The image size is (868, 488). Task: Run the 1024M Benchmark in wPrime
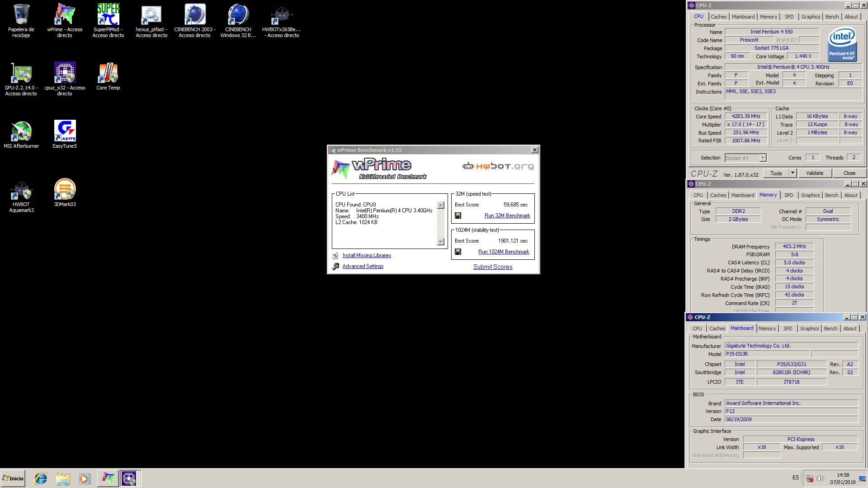(x=504, y=252)
